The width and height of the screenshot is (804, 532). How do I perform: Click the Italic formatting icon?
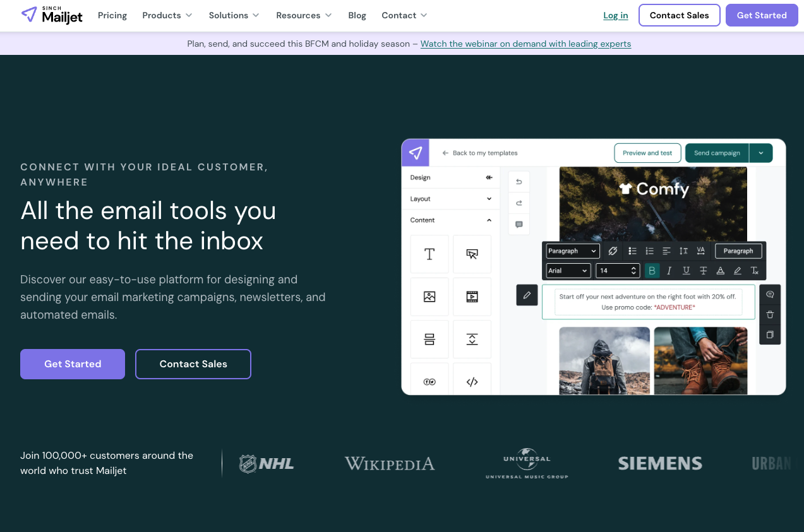[669, 271]
